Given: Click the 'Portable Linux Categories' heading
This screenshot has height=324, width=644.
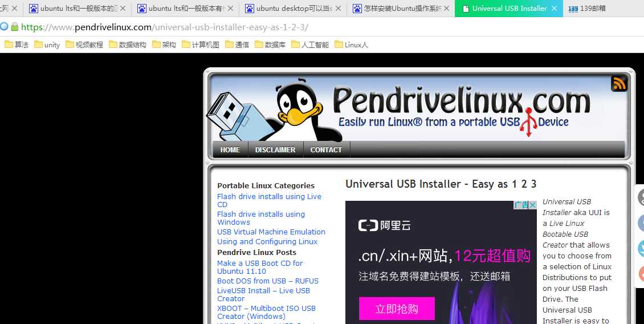Looking at the screenshot, I should coord(266,185).
